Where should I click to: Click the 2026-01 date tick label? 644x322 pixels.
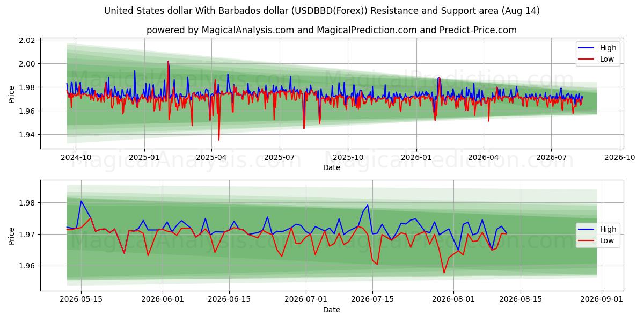click(x=416, y=157)
